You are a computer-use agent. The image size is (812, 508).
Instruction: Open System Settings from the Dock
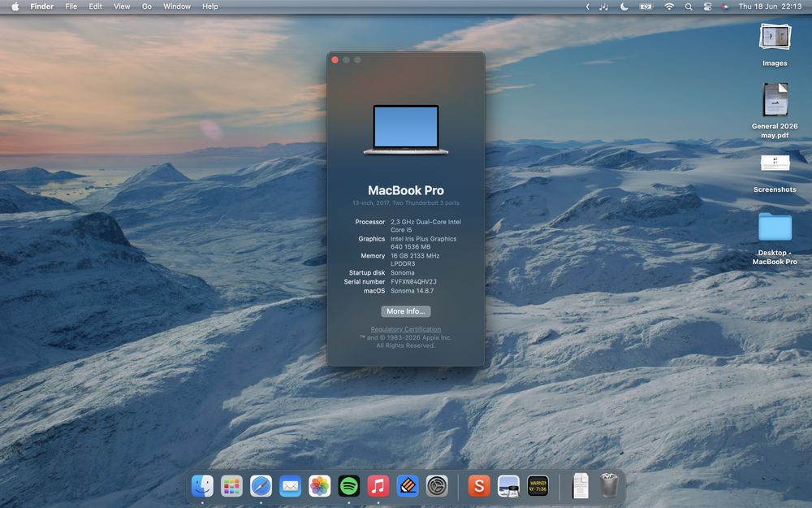[x=437, y=486]
